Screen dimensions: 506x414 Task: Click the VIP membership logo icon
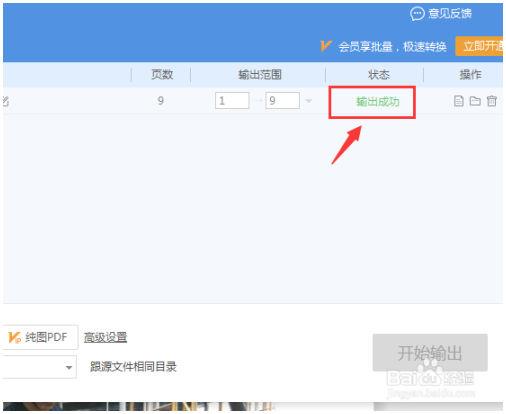coord(326,46)
